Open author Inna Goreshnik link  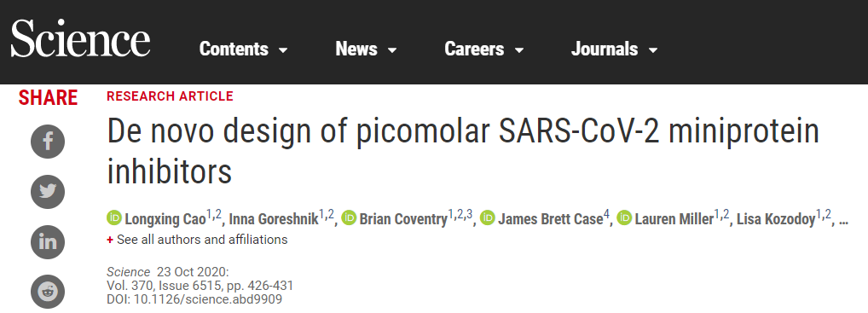tap(274, 219)
